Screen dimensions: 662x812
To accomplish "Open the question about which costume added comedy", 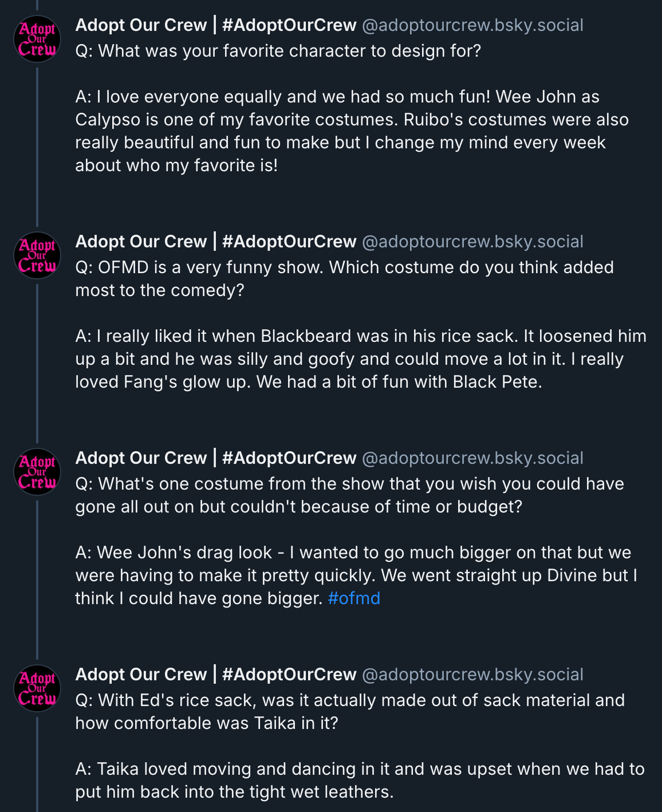I will coord(344,279).
